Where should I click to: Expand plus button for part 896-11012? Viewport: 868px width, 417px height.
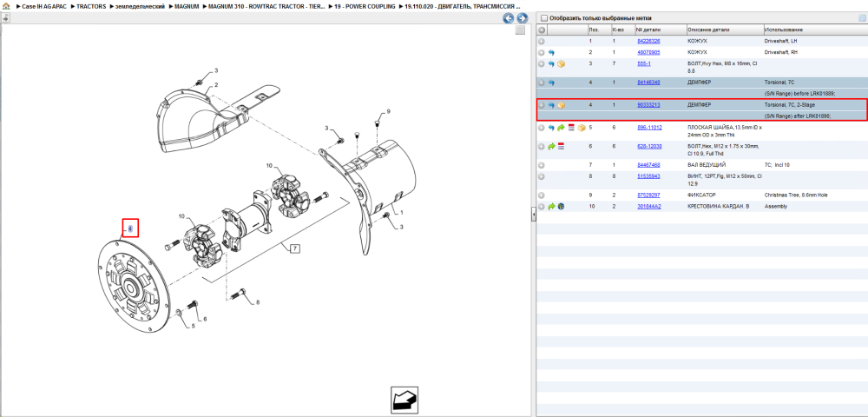pos(542,128)
